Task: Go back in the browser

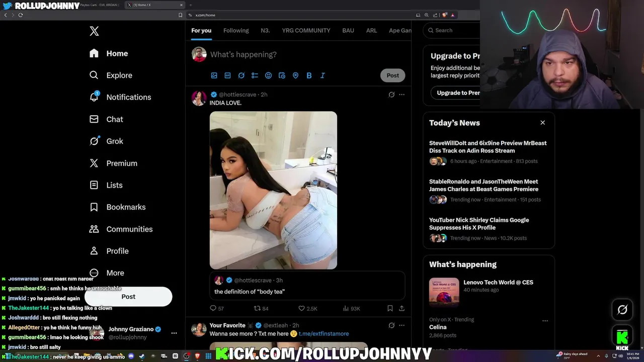Action: click(6, 15)
